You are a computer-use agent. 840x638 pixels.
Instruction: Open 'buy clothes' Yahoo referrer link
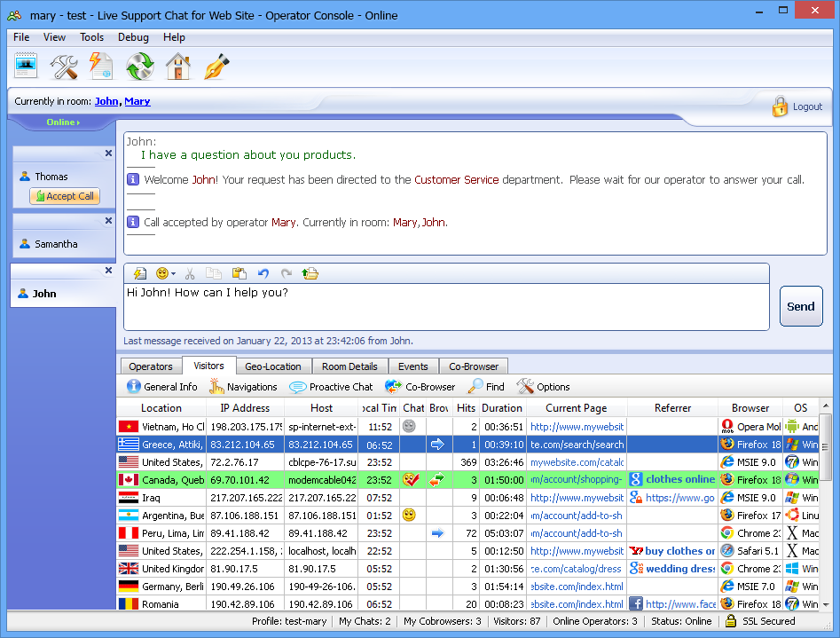[x=679, y=551]
